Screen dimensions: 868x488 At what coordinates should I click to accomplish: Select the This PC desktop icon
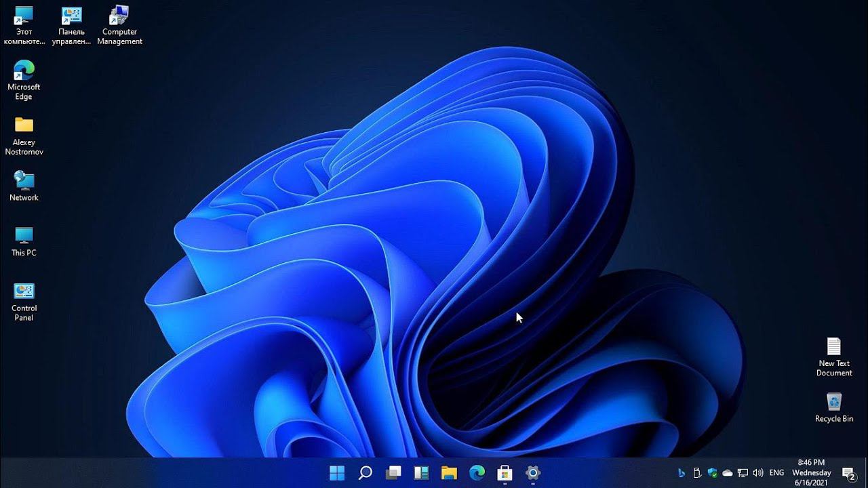[x=24, y=242]
